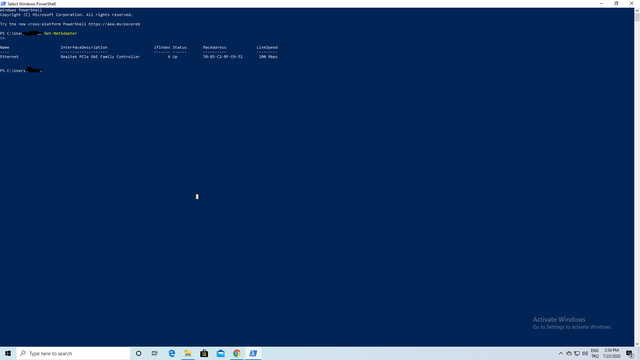
Task: Click the LinkSpeed column header
Action: pos(267,47)
